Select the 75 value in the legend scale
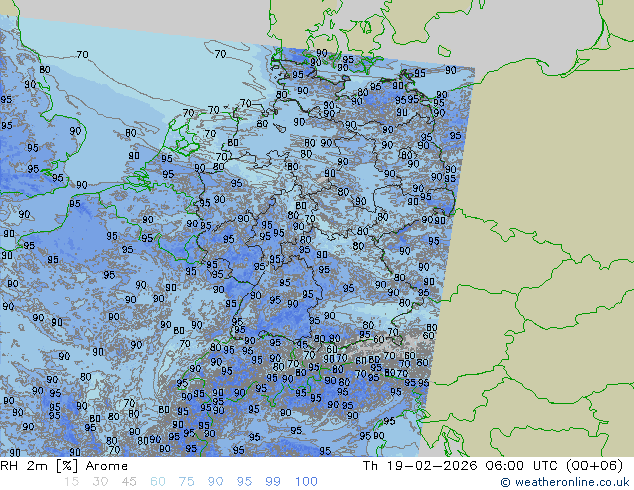Screen dimensions: 634x490 pyautogui.click(x=186, y=482)
